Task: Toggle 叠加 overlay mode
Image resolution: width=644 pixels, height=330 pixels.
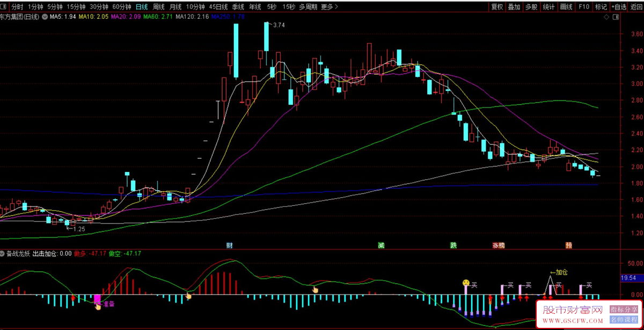Action: (x=514, y=7)
